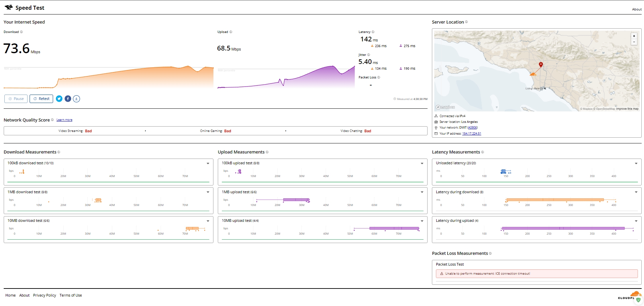Image resolution: width=644 pixels, height=306 pixels.
Task: Open Privacy Policy in the footer
Action: (x=44, y=295)
